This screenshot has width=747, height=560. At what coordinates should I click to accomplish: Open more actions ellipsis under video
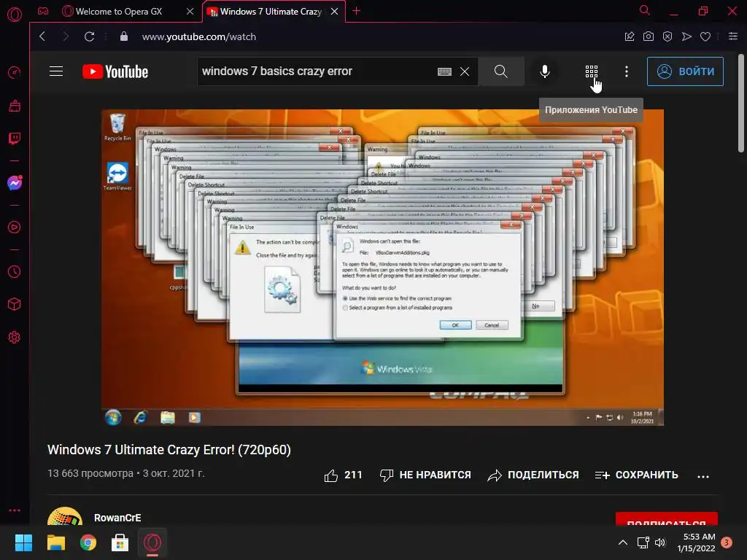(703, 475)
